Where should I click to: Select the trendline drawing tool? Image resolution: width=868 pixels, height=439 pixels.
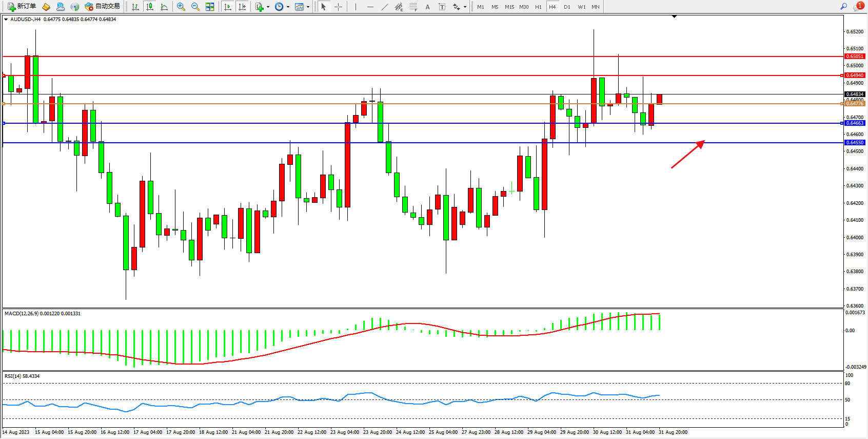[385, 7]
